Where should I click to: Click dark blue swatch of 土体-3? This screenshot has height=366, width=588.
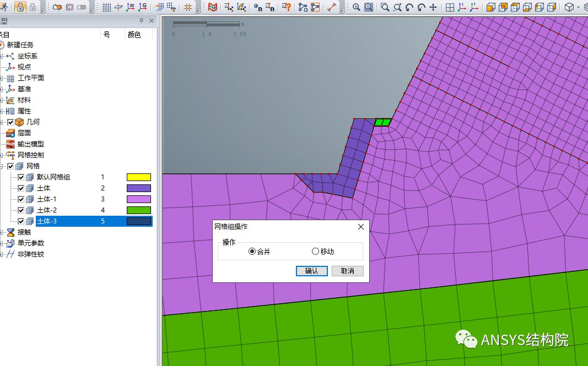(139, 221)
